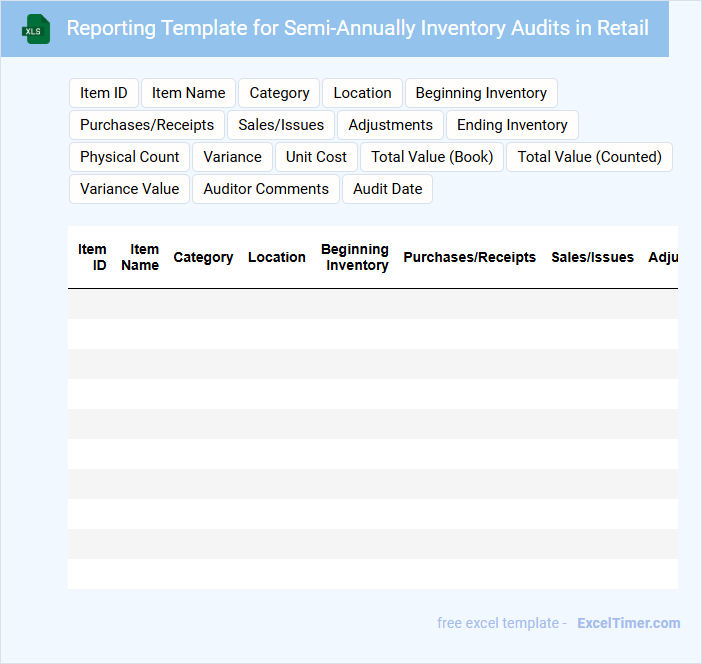702x664 pixels.
Task: Click the Sales/Issues tag button
Action: point(281,125)
